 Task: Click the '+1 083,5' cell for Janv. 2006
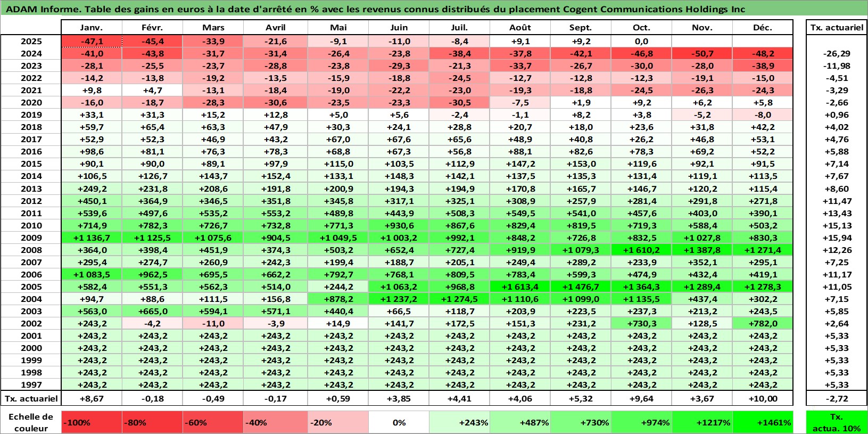pyautogui.click(x=92, y=274)
